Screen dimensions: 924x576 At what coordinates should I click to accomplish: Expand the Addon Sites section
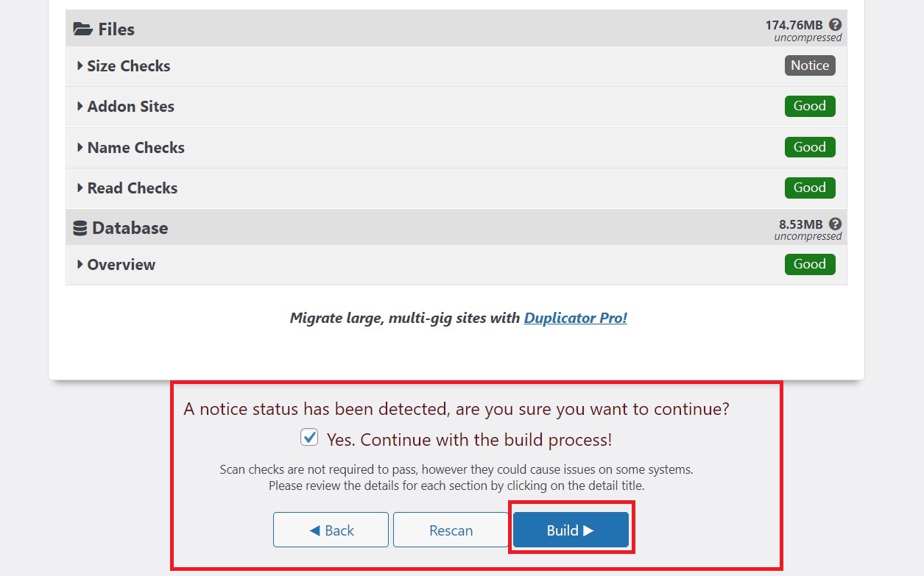pyautogui.click(x=130, y=107)
